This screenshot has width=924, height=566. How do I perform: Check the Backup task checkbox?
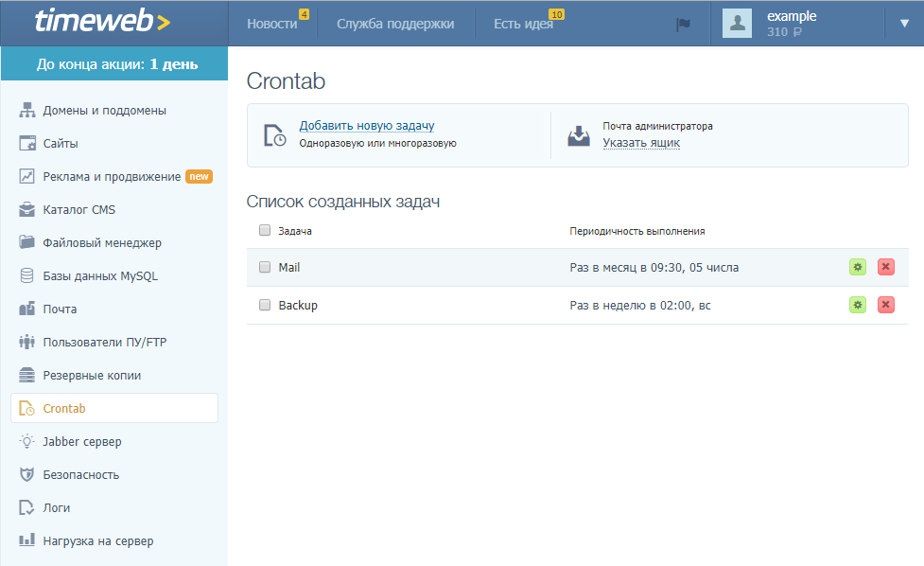click(265, 305)
